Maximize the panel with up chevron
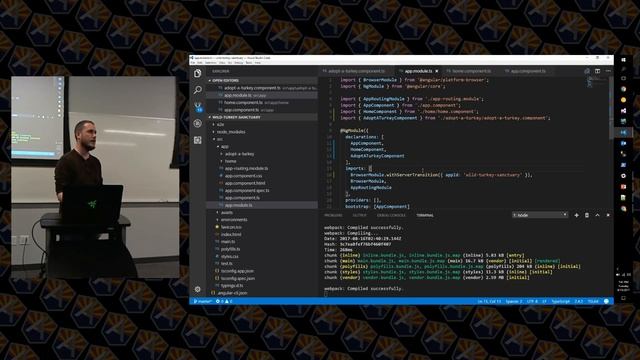 point(598,215)
